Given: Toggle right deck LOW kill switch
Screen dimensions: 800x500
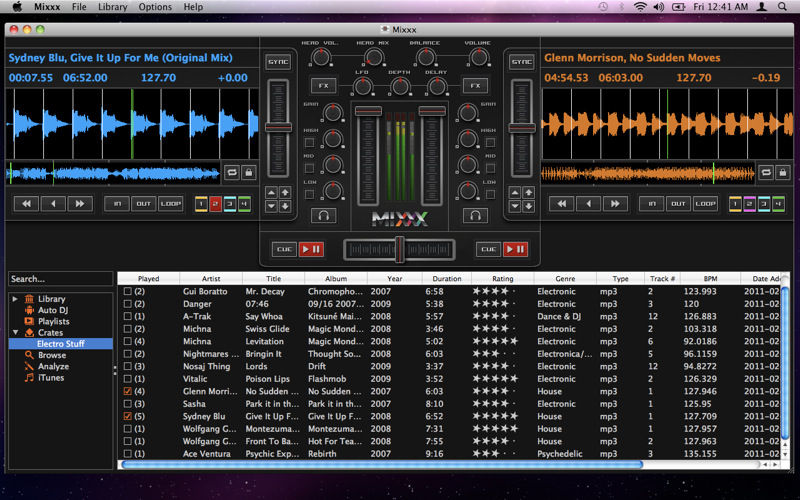Looking at the screenshot, I should tap(490, 194).
